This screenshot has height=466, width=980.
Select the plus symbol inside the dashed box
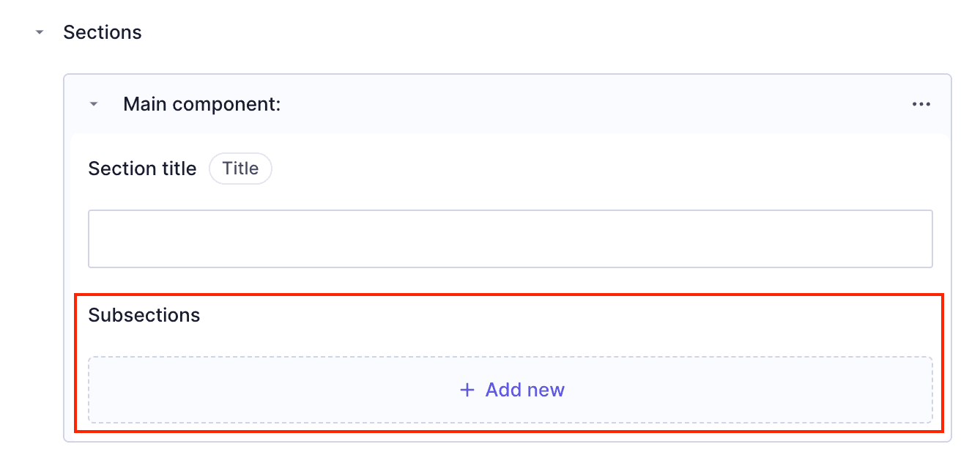click(467, 389)
